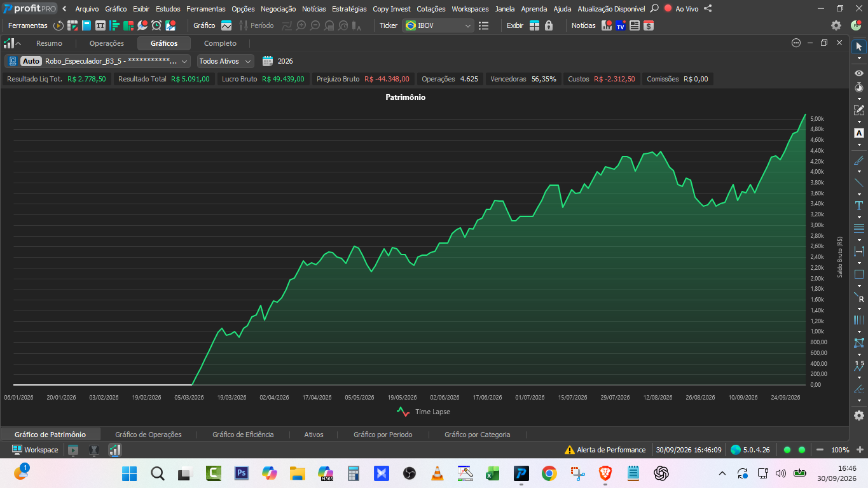Screen dimensions: 868x488
Task: Switch to the Operações tab
Action: click(x=107, y=43)
